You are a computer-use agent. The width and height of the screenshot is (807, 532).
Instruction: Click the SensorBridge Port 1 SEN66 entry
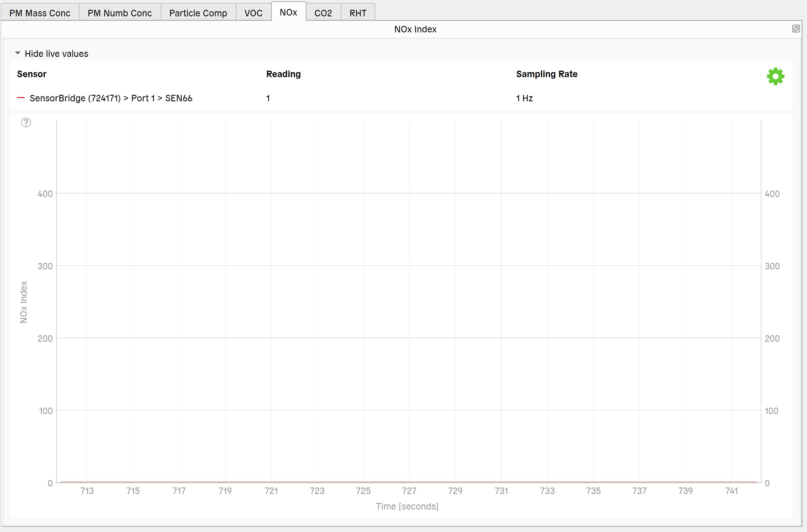pyautogui.click(x=111, y=98)
